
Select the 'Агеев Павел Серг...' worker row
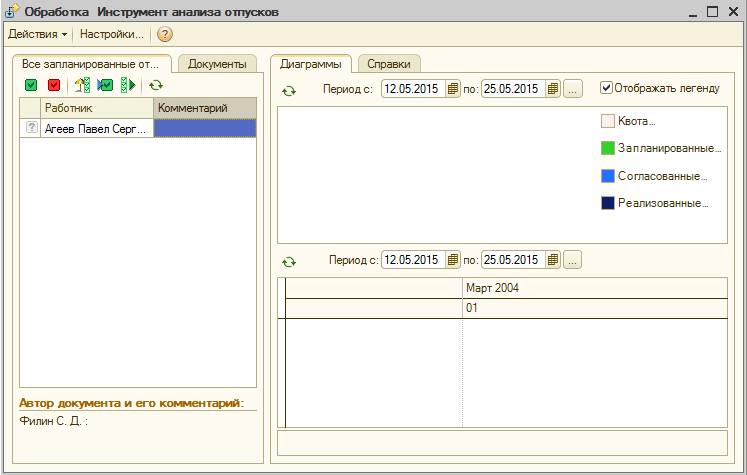96,128
